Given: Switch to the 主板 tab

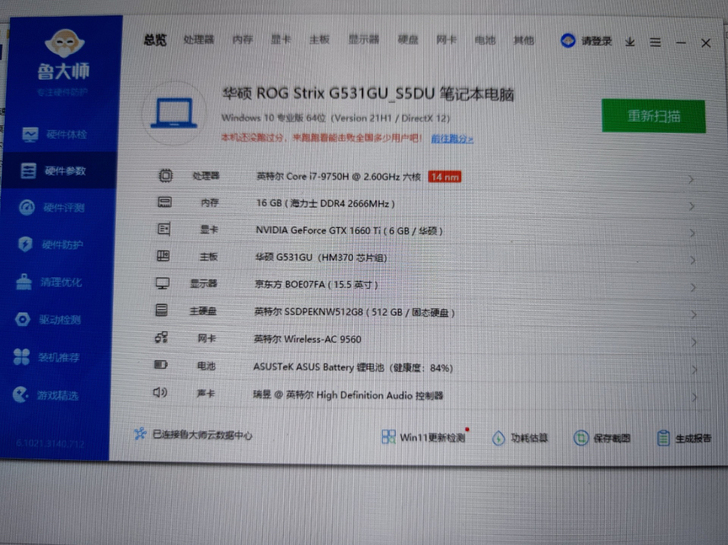Looking at the screenshot, I should coord(319,40).
